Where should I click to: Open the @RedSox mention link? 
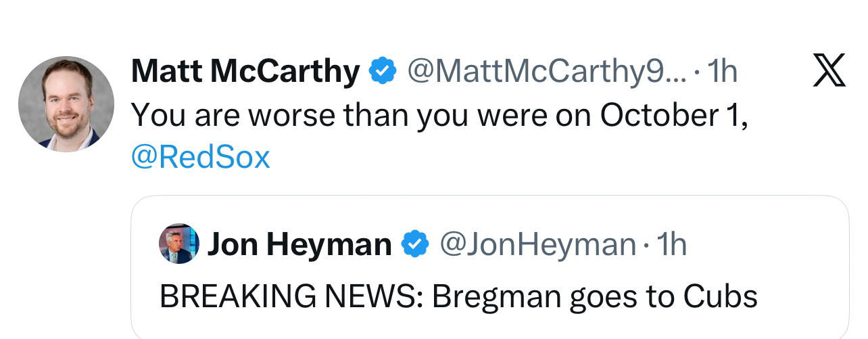(201, 158)
